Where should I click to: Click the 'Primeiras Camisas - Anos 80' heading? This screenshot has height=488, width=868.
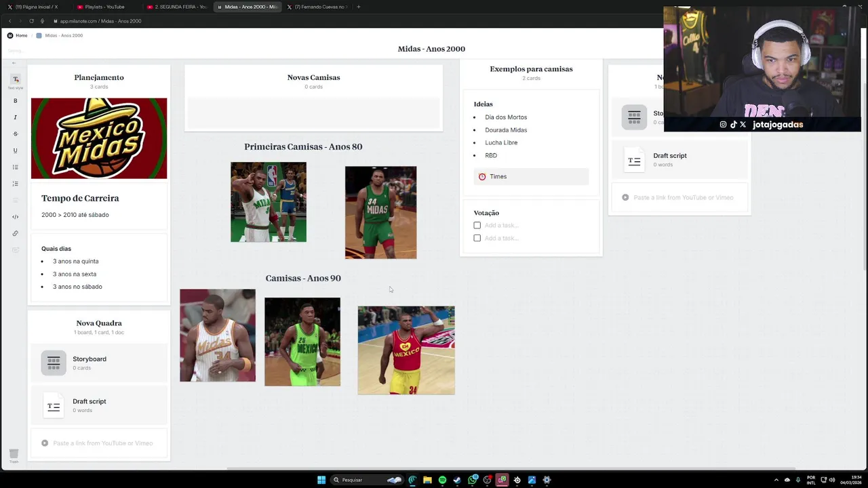coord(303,146)
